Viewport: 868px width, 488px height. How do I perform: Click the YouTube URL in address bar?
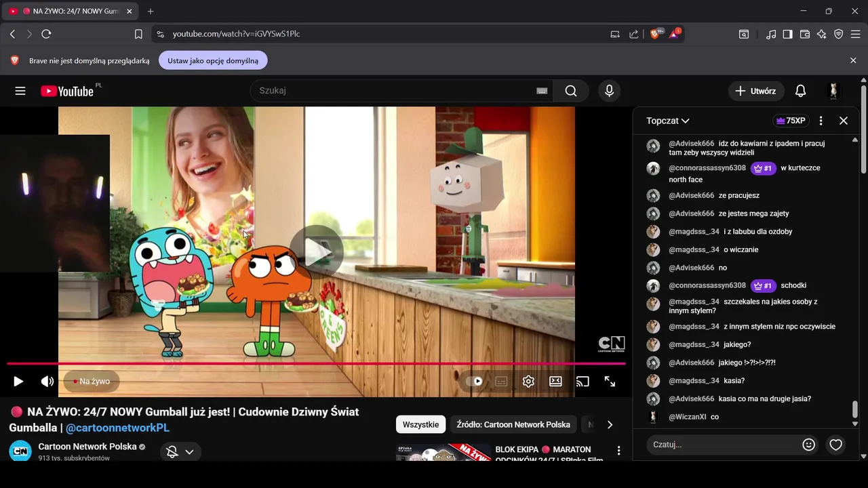coord(236,34)
